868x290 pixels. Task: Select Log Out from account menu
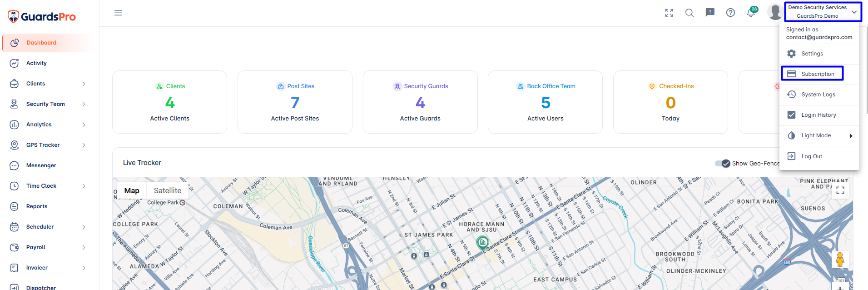[819, 156]
